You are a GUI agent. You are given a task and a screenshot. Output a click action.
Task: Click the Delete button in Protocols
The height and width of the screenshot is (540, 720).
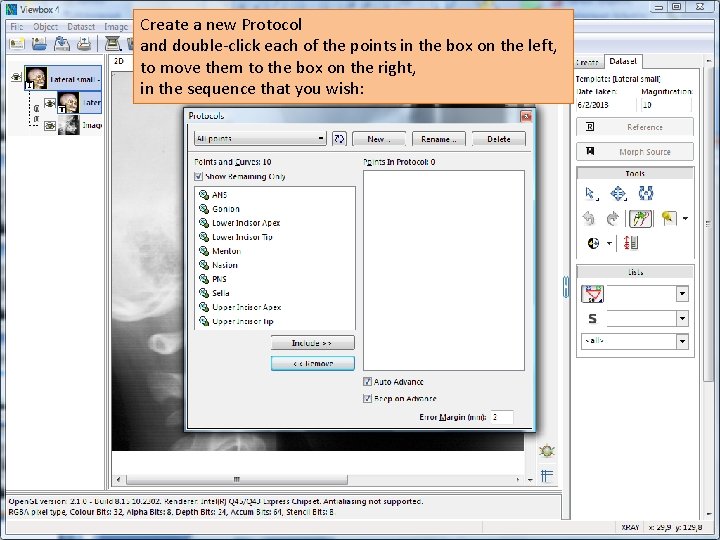[499, 139]
